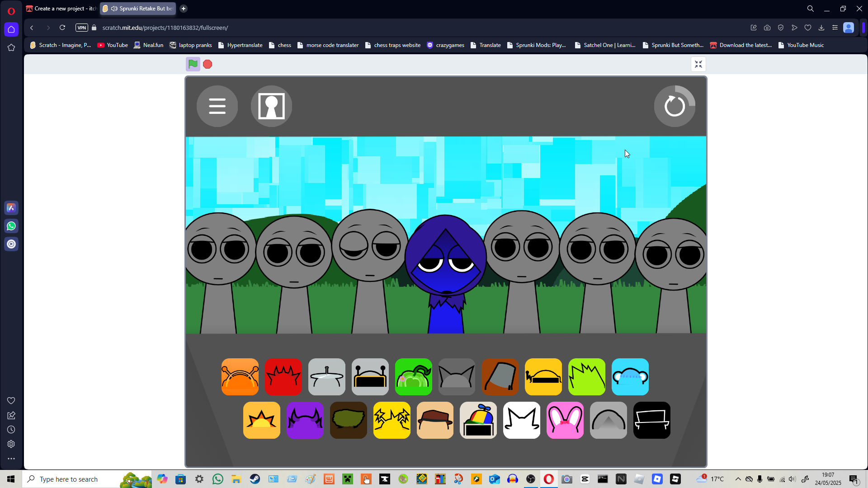
Task: Reload the current page
Action: [62, 28]
